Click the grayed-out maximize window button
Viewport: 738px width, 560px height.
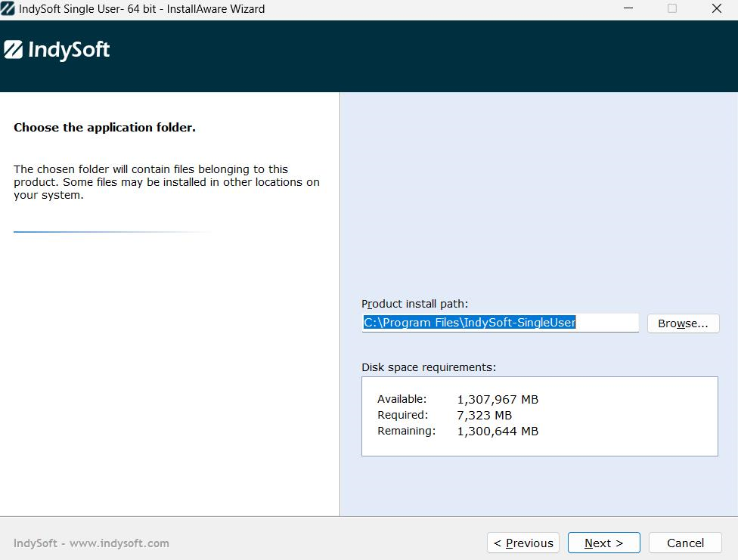672,9
